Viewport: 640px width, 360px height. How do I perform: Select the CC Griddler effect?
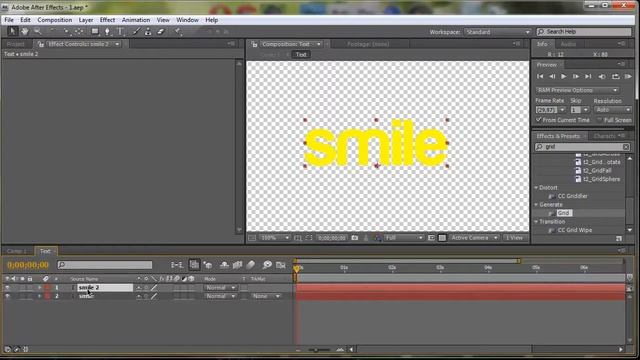[572, 196]
